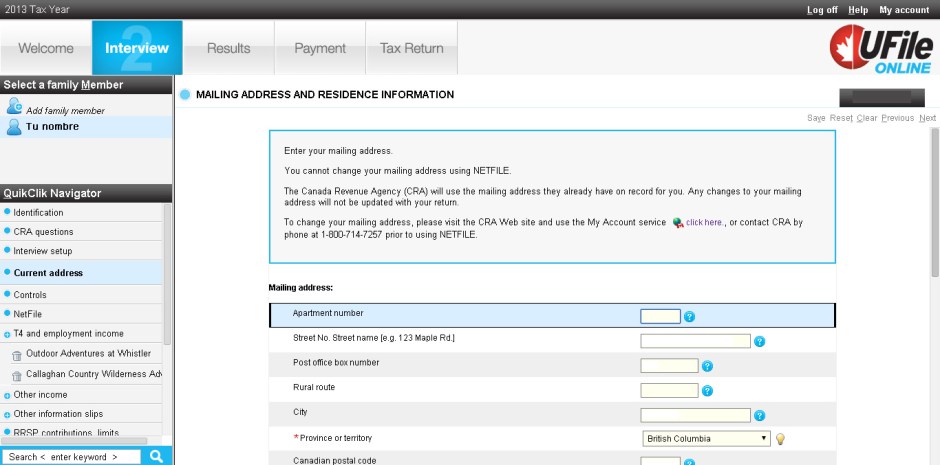Click help icon next to Rural route
Image resolution: width=940 pixels, height=465 pixels.
(x=707, y=391)
